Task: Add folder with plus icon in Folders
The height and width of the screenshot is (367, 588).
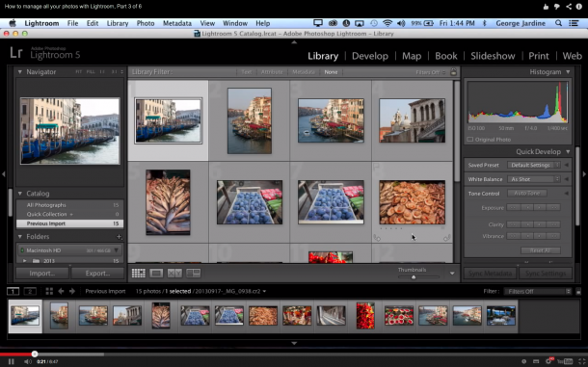Action: [119, 237]
